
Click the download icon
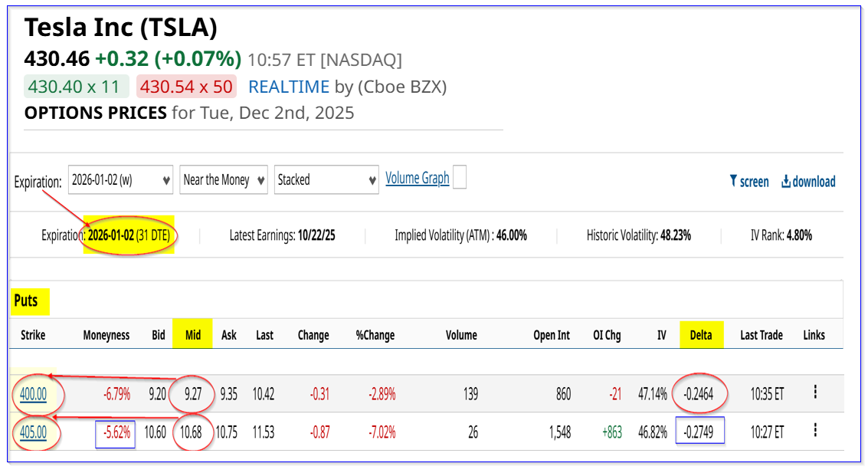click(x=785, y=182)
